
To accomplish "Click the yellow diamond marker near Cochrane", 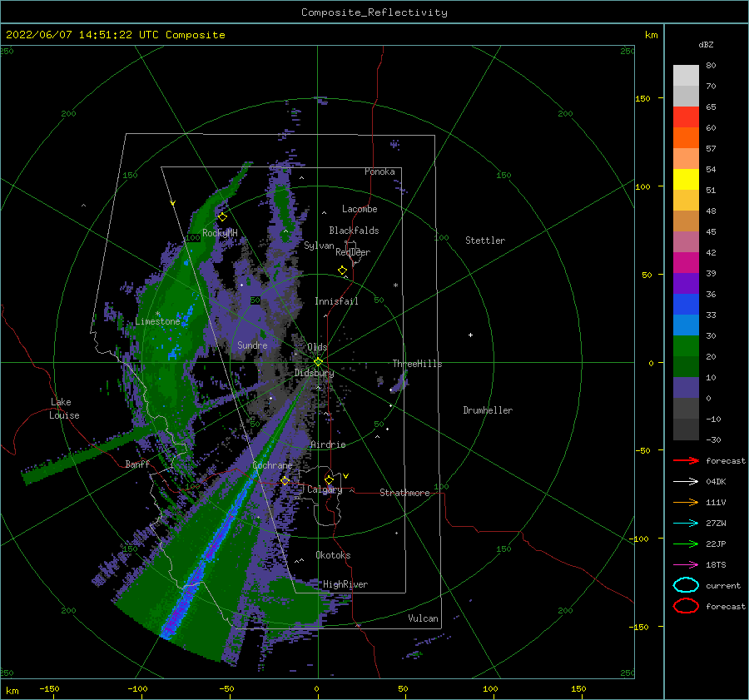I will [x=285, y=481].
